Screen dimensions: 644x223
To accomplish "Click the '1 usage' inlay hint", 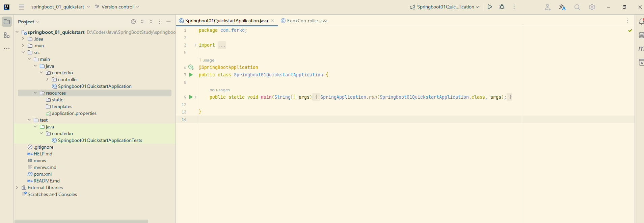I will point(207,60).
